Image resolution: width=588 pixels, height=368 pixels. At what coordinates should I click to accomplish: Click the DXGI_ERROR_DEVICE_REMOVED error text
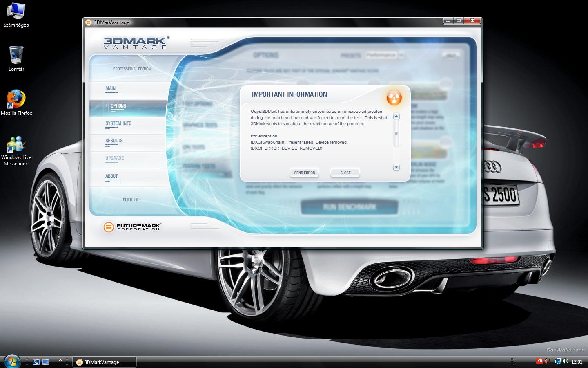[x=286, y=148]
